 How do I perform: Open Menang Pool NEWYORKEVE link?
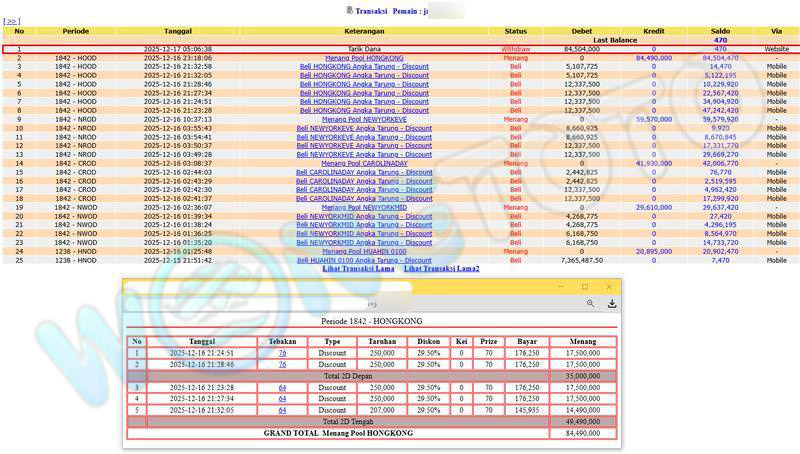(x=364, y=119)
